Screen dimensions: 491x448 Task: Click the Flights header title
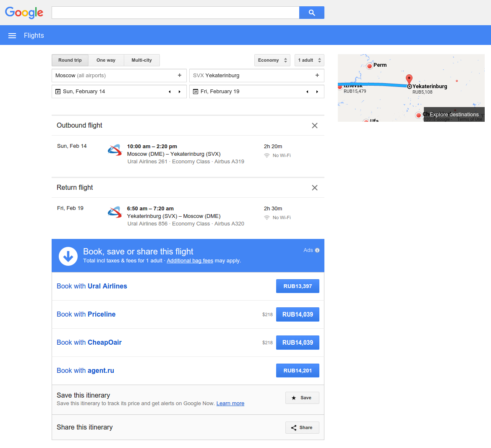click(x=34, y=35)
